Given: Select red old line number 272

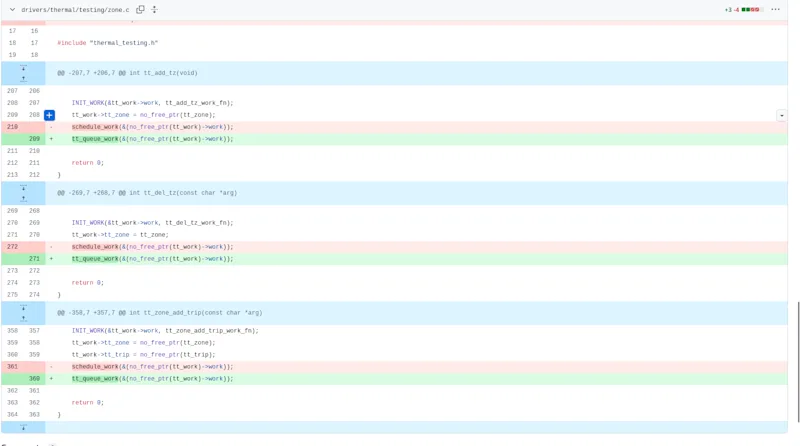Looking at the screenshot, I should pos(12,247).
